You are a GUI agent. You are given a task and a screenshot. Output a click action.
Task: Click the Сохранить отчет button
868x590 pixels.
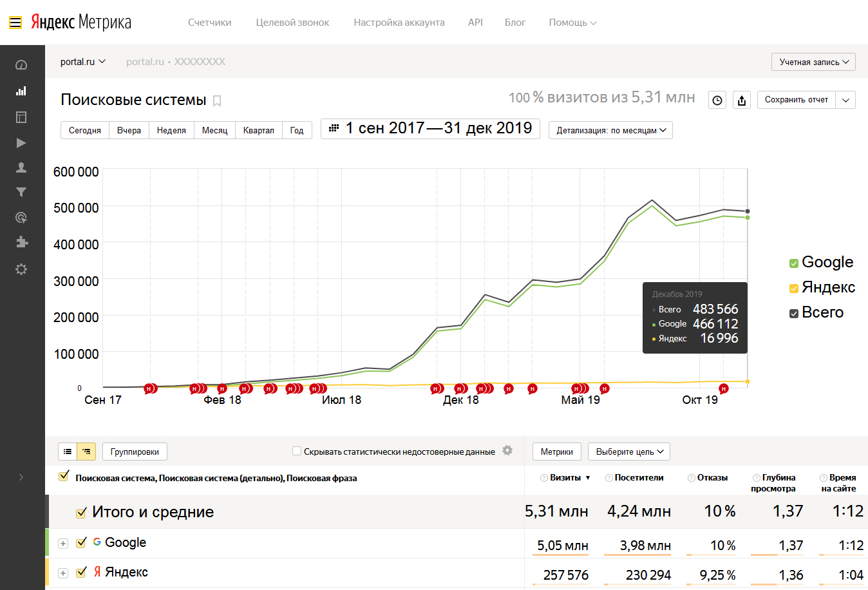click(796, 100)
